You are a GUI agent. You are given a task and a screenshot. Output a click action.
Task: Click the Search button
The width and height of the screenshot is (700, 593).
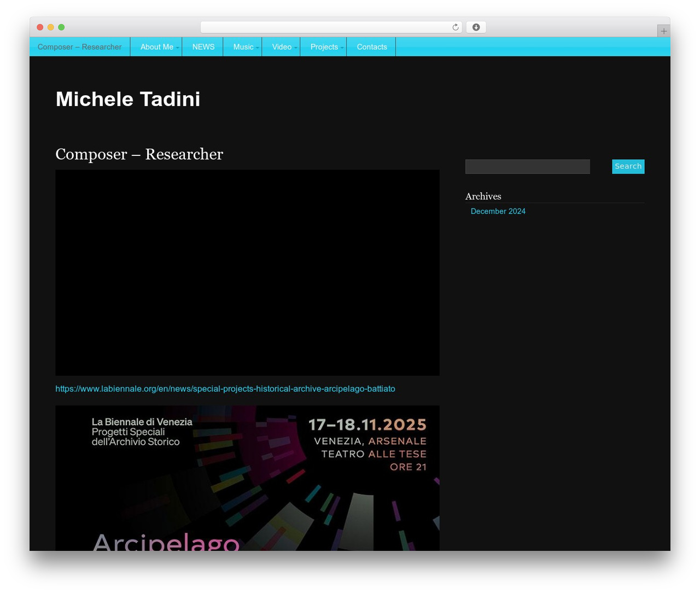[x=628, y=166]
